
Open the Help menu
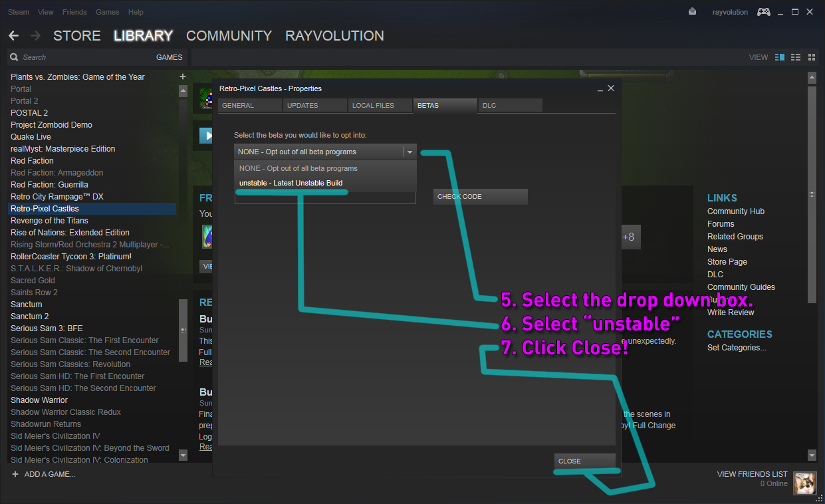(136, 12)
